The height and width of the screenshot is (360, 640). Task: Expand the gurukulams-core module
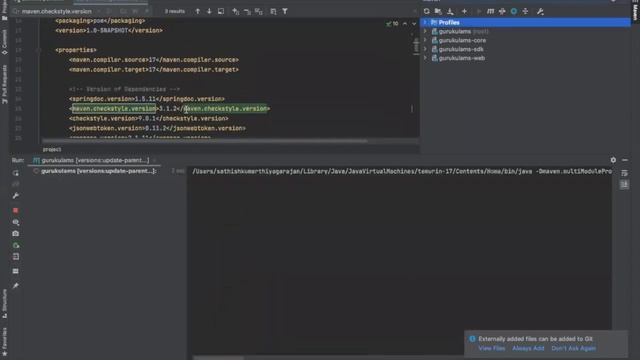[x=425, y=40]
